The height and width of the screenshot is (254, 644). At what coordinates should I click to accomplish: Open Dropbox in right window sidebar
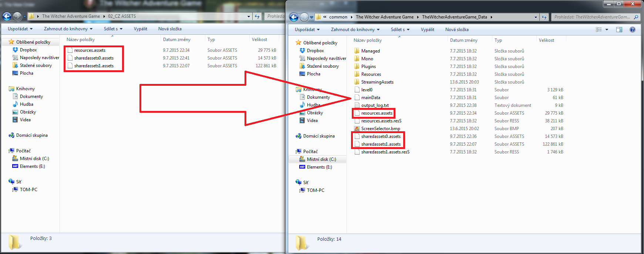pos(315,51)
